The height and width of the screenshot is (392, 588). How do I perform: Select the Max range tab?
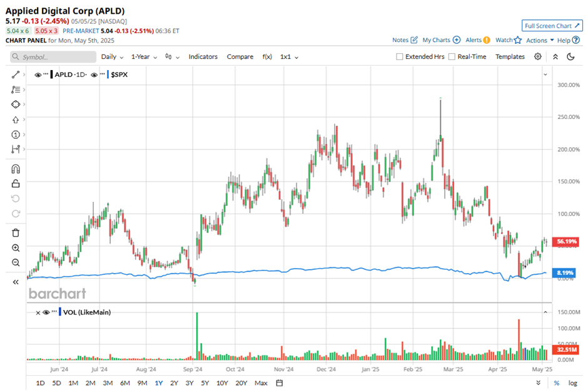(x=261, y=383)
